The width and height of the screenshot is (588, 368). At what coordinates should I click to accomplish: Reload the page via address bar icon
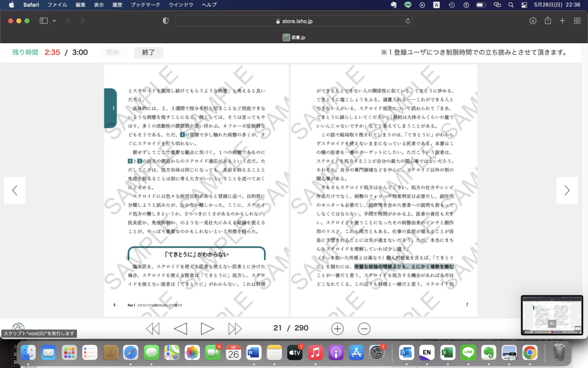point(408,21)
